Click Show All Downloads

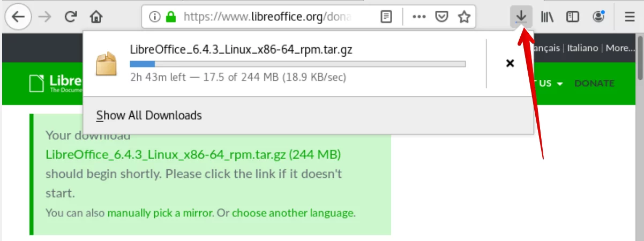[149, 115]
